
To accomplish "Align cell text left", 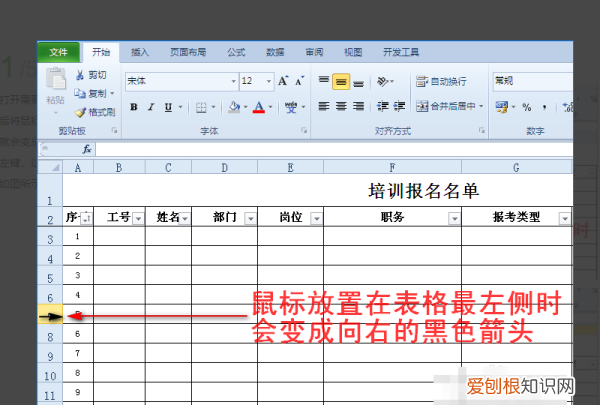I will 324,106.
